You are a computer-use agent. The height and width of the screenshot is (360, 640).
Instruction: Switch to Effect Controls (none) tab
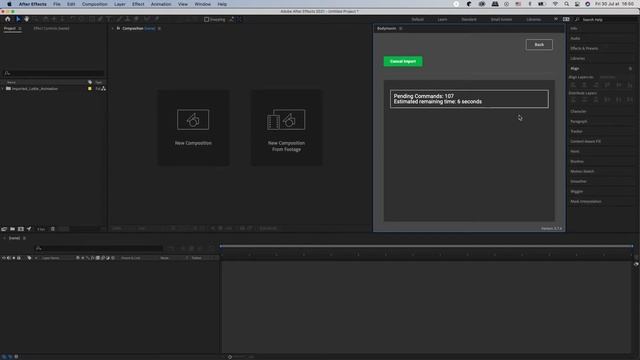(x=51, y=29)
